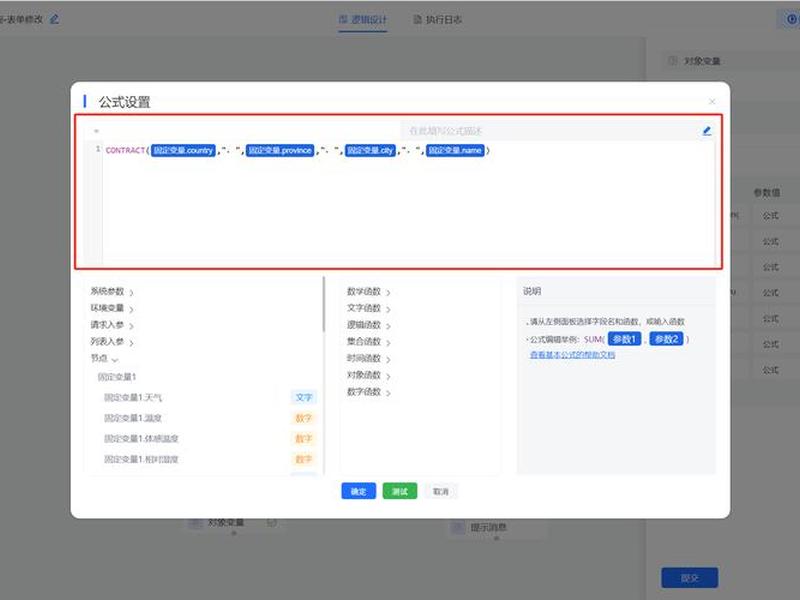The width and height of the screenshot is (800, 600).
Task: Collapse the 节点 category
Action: coord(104,359)
